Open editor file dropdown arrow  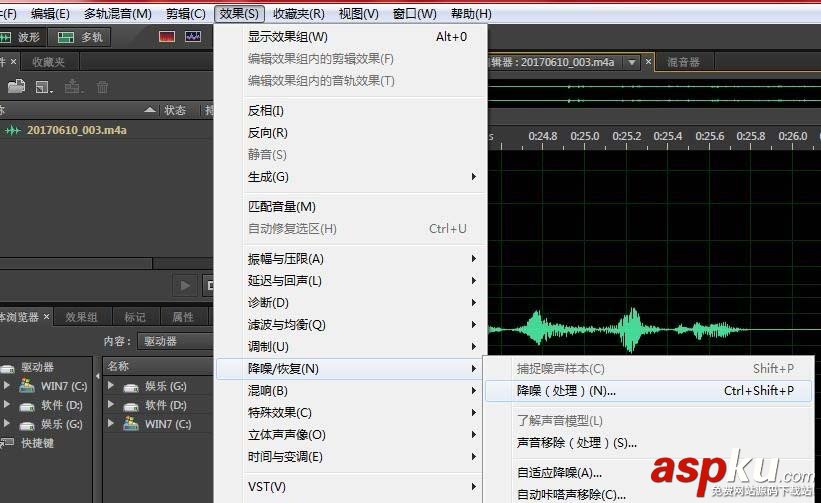(632, 62)
